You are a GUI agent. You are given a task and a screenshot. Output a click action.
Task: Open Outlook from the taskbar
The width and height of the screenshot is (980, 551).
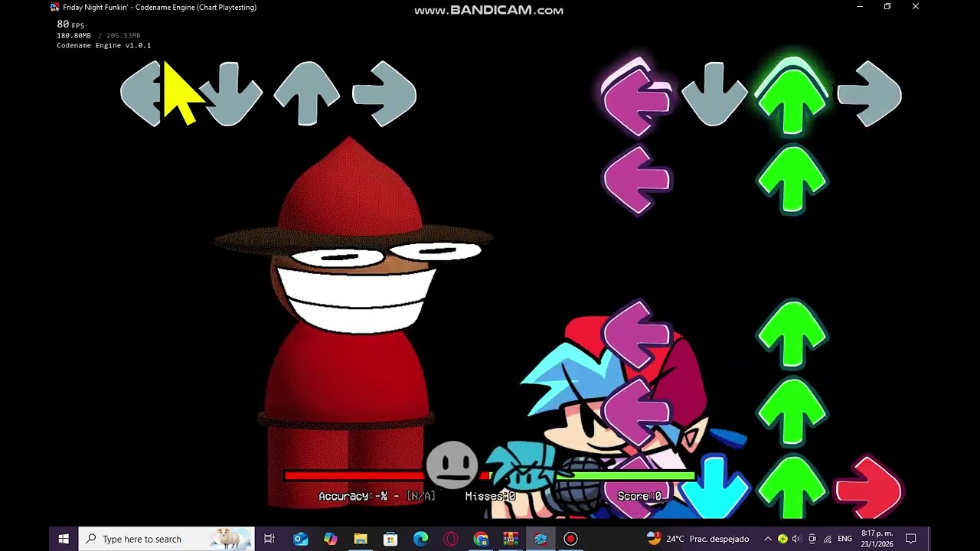coord(300,539)
